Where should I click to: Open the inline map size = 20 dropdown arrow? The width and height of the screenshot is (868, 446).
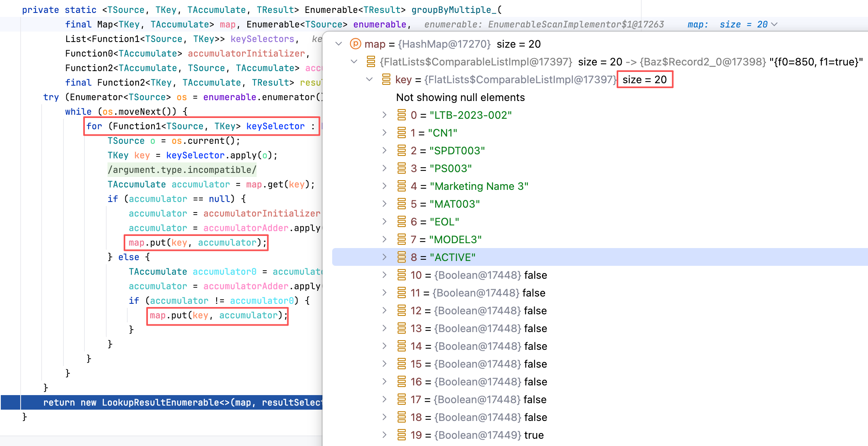(774, 24)
